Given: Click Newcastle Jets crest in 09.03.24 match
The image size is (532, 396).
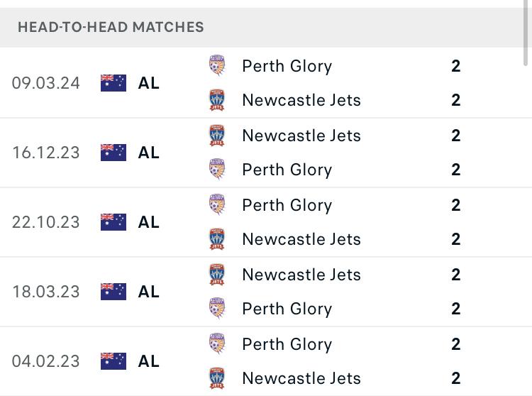Looking at the screenshot, I should click(217, 100).
